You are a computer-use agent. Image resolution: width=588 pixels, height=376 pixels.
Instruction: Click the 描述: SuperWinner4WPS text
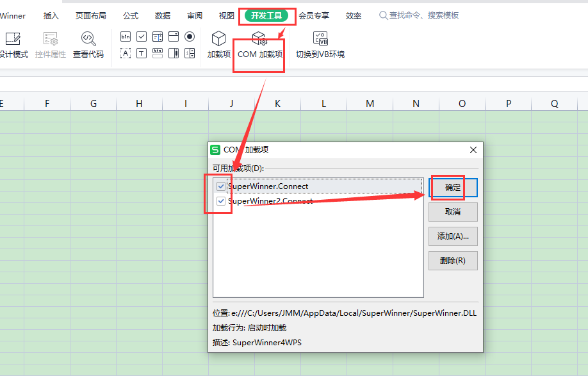click(257, 343)
